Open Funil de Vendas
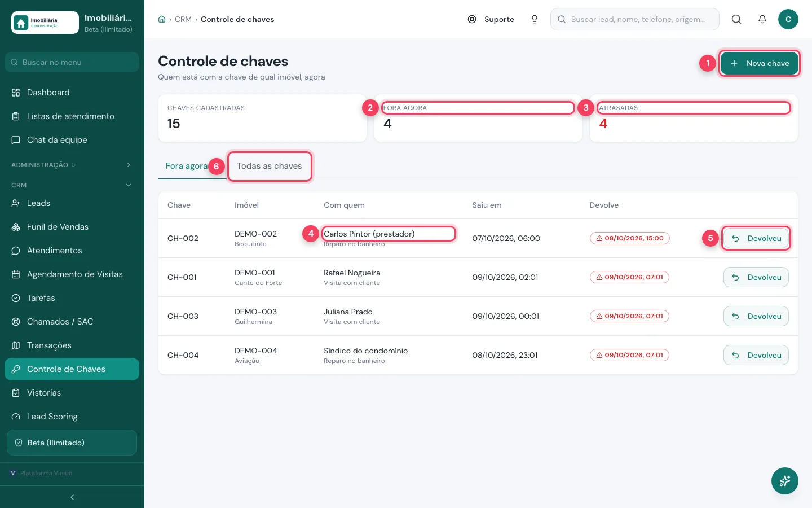 pyautogui.click(x=72, y=227)
